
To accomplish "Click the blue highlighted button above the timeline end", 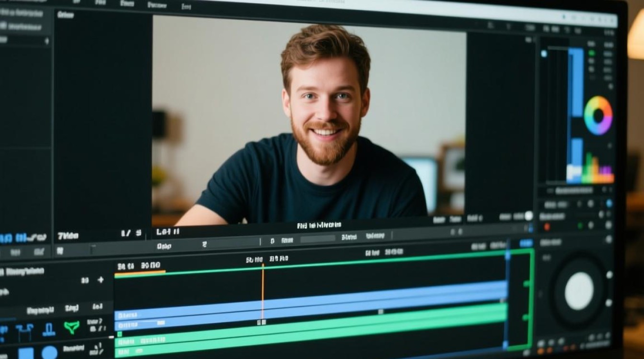I will [x=526, y=243].
